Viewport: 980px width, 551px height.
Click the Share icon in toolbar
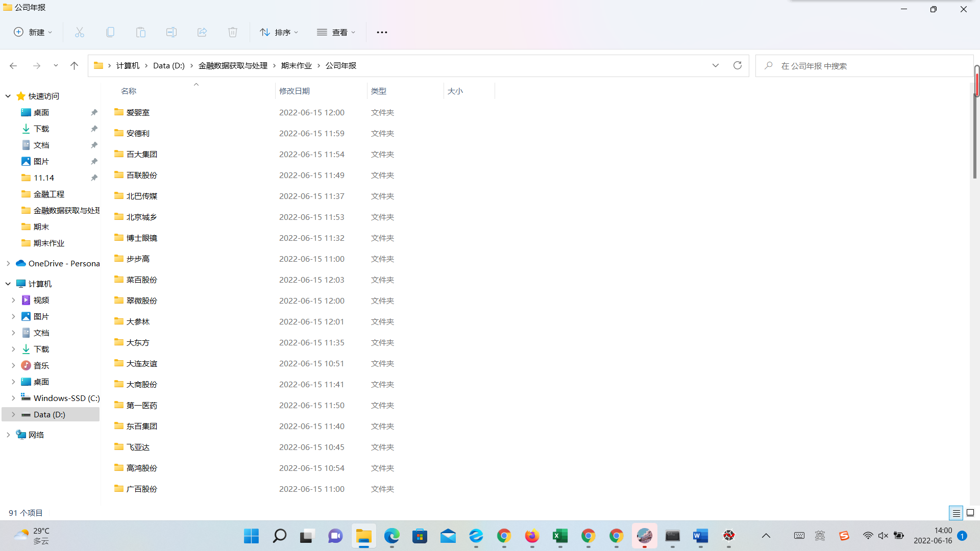coord(202,32)
